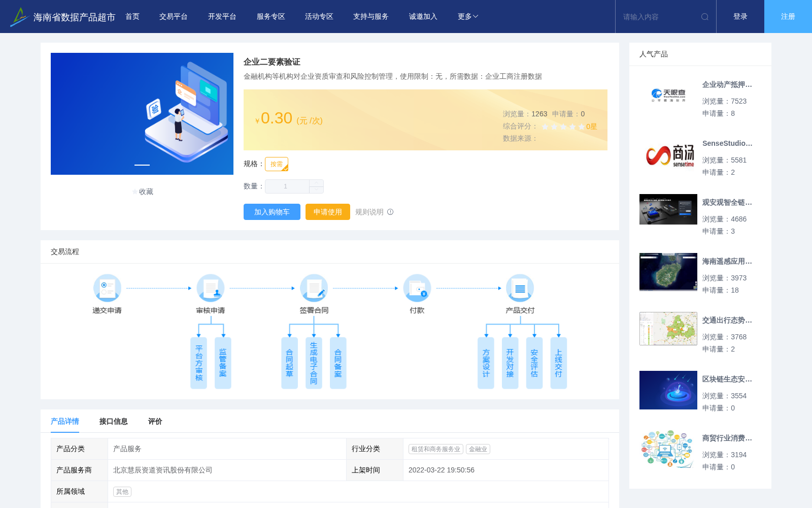
Task: Click the 金融业 industry tag
Action: (478, 449)
